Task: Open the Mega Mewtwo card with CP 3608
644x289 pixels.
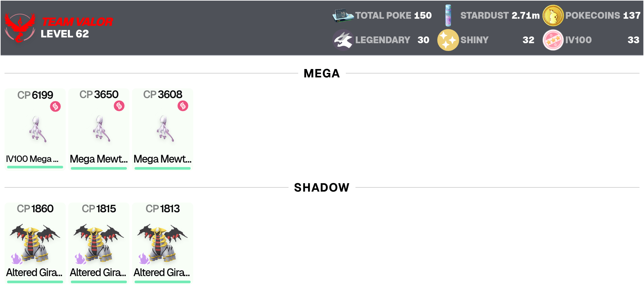Action: pos(163,129)
